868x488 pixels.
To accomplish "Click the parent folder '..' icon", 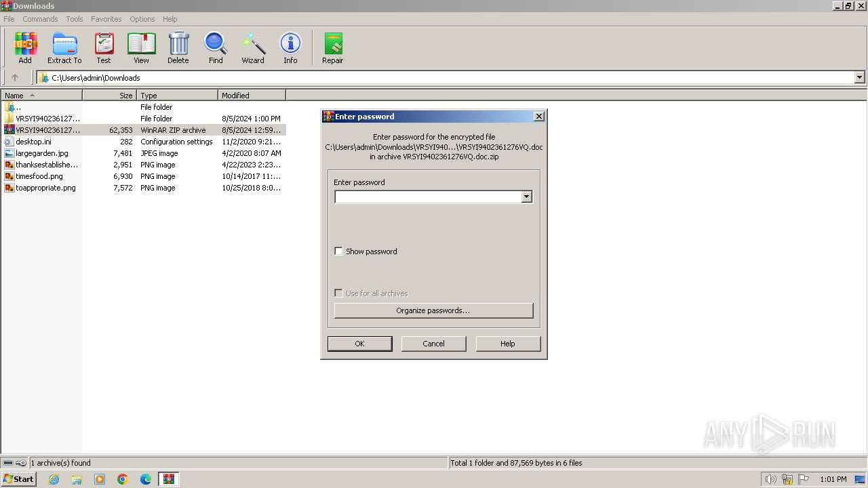I will click(9, 107).
